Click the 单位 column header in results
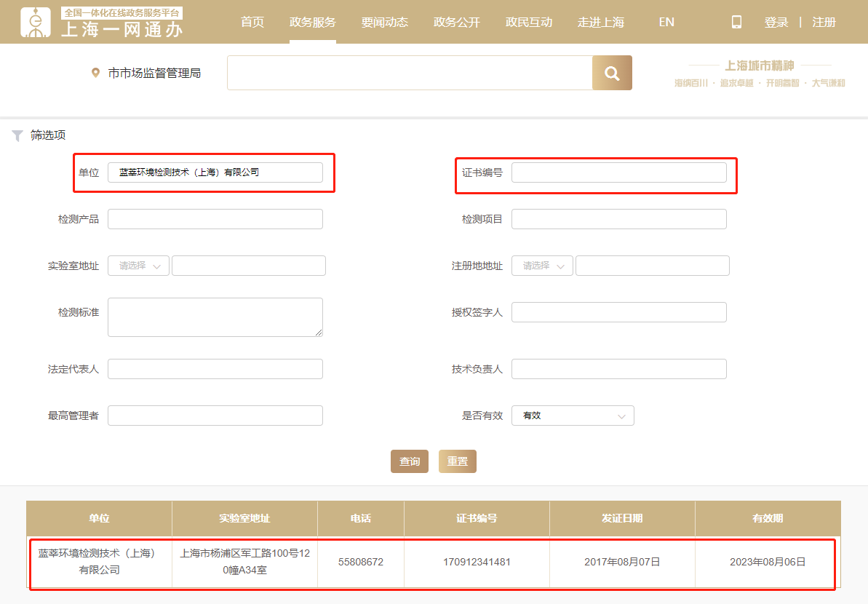This screenshot has width=868, height=604. [99, 518]
